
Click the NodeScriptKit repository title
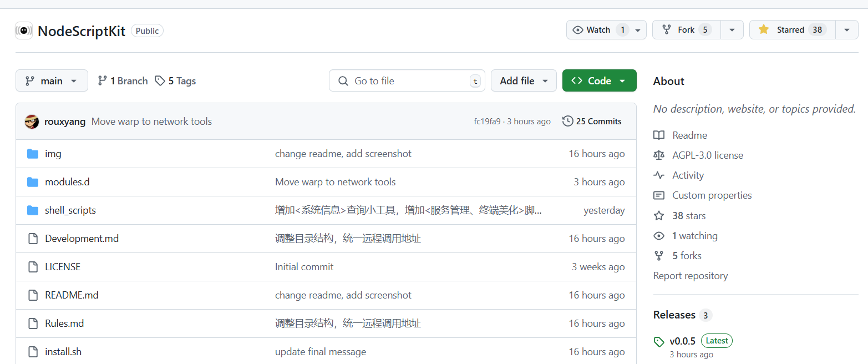point(82,31)
